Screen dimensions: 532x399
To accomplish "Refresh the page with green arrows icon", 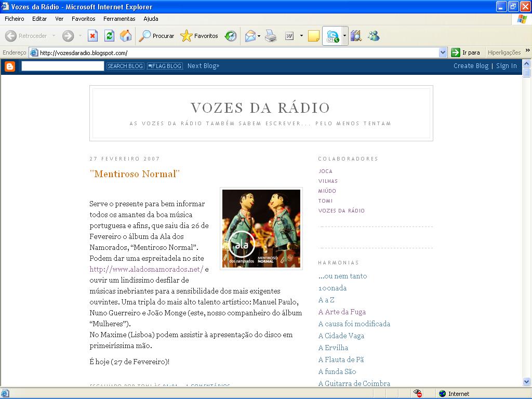I will click(109, 36).
